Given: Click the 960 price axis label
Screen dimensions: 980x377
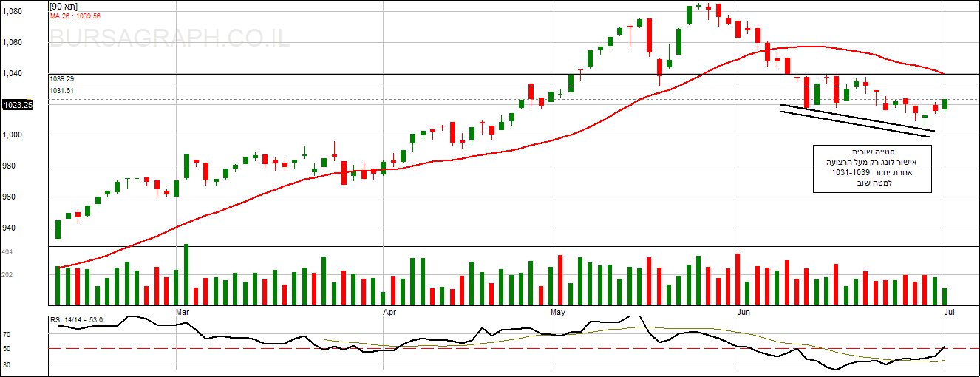Looking at the screenshot, I should tap(10, 197).
